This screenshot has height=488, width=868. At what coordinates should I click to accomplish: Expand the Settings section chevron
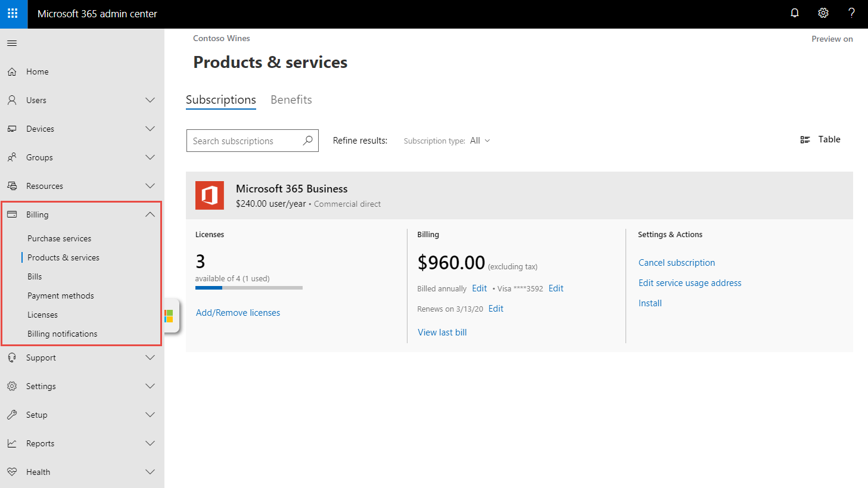pos(150,386)
